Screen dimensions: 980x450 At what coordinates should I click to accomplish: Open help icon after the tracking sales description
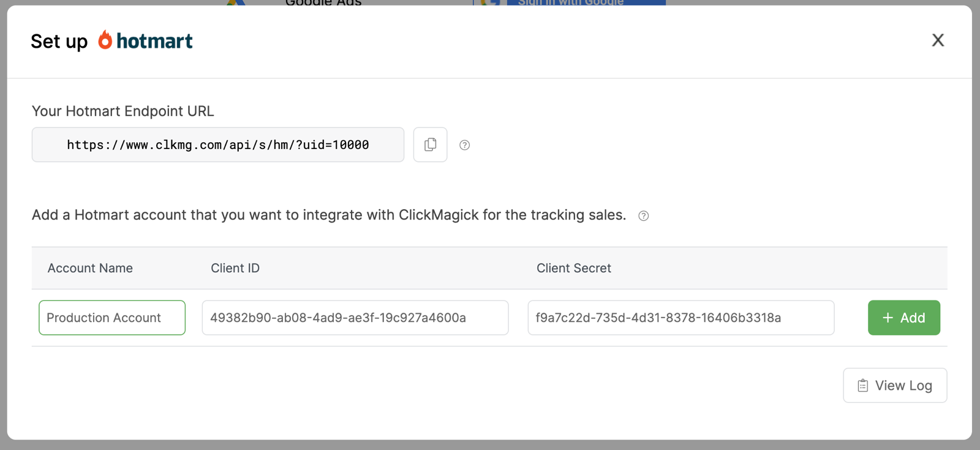click(x=643, y=216)
